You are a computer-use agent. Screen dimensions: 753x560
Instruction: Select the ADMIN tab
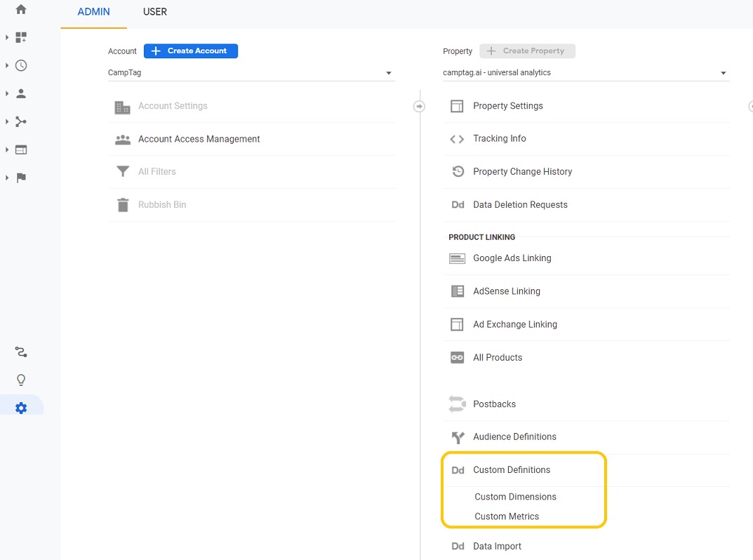[93, 11]
